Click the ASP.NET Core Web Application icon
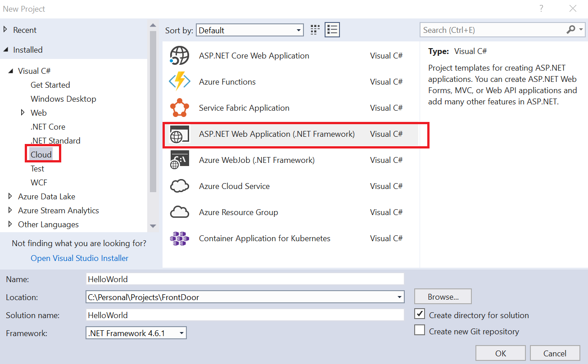588x364 pixels. [x=179, y=56]
